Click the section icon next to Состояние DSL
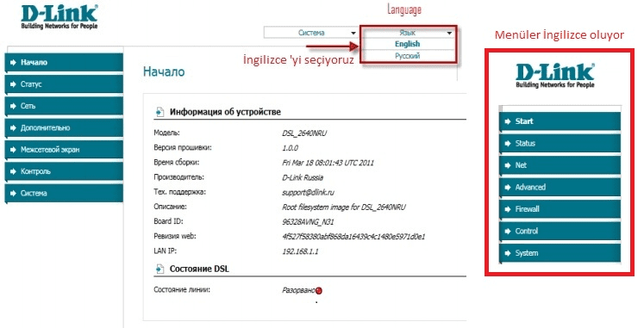Image resolution: width=644 pixels, height=328 pixels. 159,269
